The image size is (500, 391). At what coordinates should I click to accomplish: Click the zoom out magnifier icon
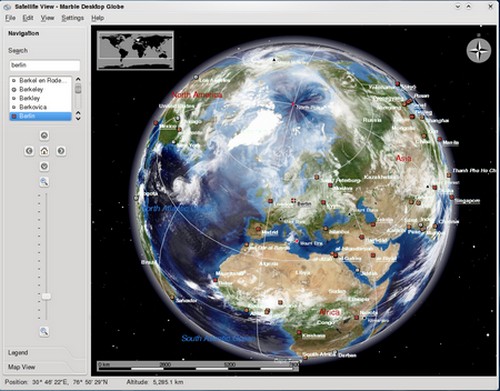point(44,331)
